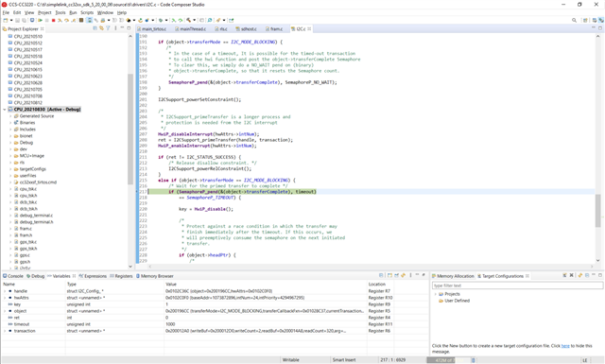Open the Window menu
The image size is (605, 364).
pyautogui.click(x=105, y=12)
